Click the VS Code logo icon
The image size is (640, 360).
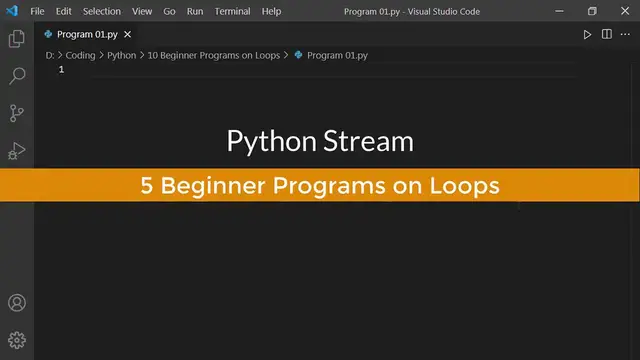pos(12,11)
